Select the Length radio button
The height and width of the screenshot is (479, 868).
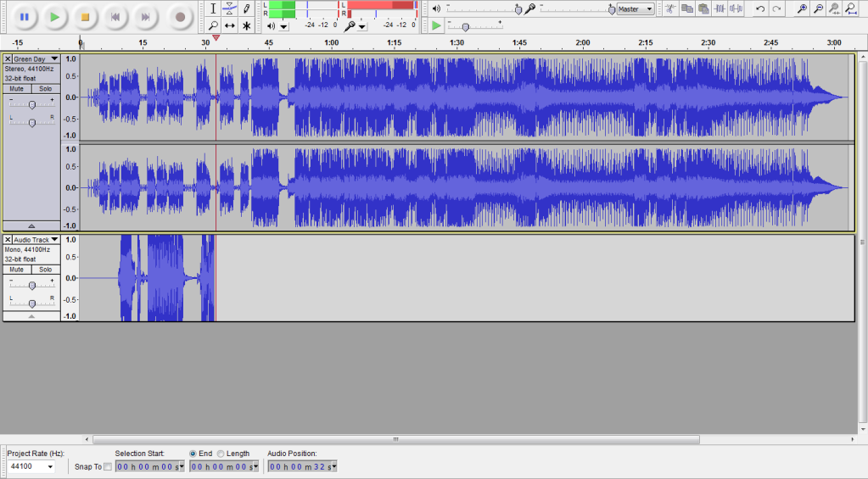coord(221,454)
